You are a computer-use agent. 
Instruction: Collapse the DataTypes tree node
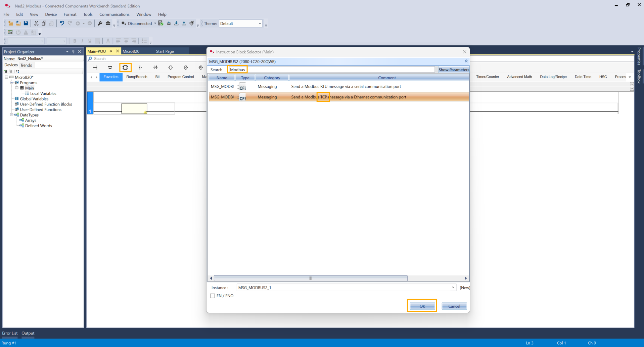pos(12,115)
